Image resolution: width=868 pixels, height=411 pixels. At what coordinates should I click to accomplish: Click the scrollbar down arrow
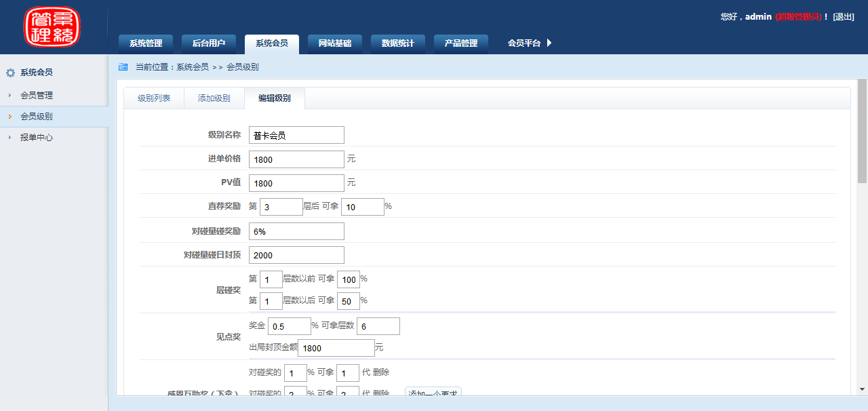(x=862, y=389)
